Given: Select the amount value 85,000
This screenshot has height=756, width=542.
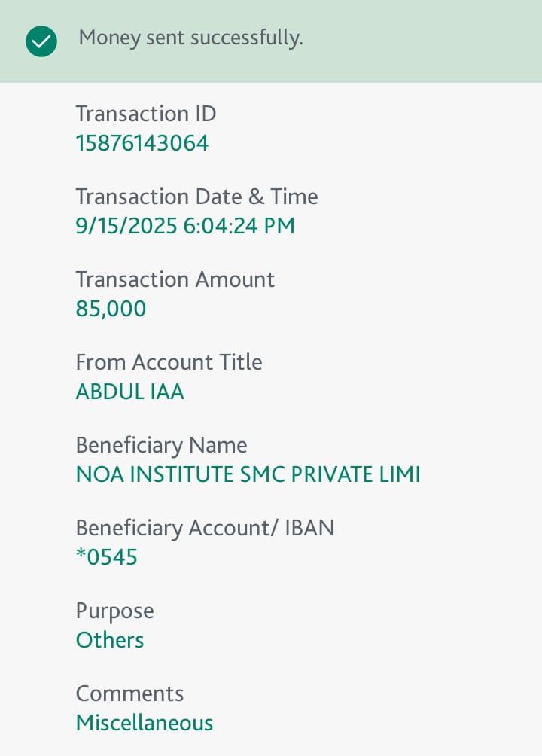Looking at the screenshot, I should pos(111,309).
